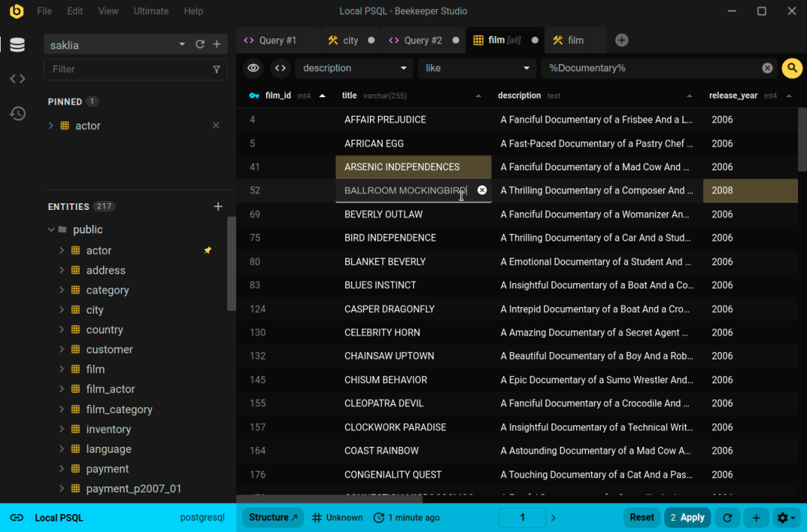Click the saved queries code icon in sidebar
This screenshot has width=807, height=532.
tap(17, 78)
